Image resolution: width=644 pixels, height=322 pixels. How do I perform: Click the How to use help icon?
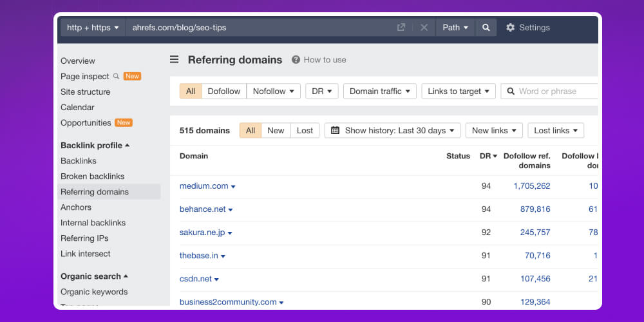(x=296, y=59)
